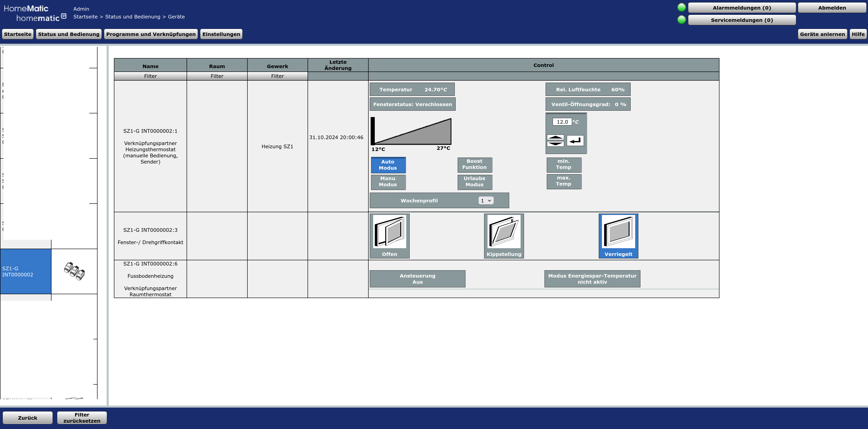Viewport: 868px width, 429px height.
Task: Select the Verriegelt closed window icon
Action: tap(618, 236)
